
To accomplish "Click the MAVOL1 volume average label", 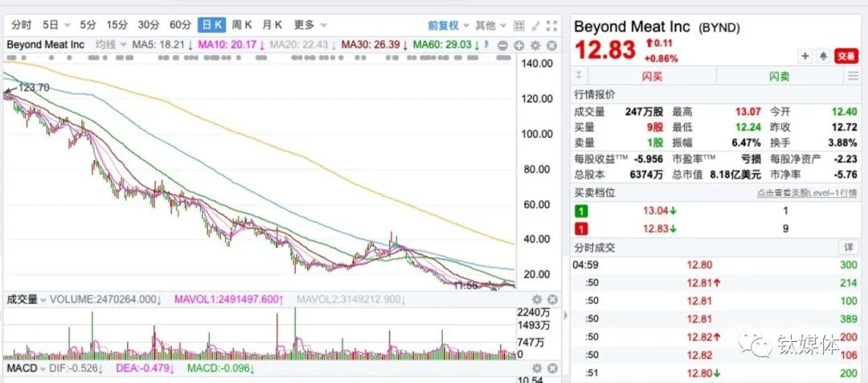I will [x=230, y=300].
